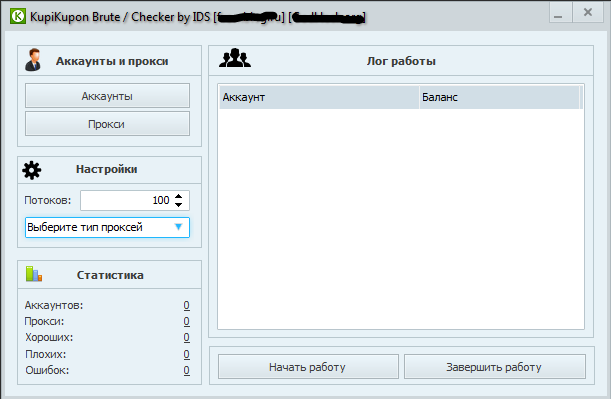
Task: Open the Выберите тип проксей dropdown
Action: coord(108,228)
